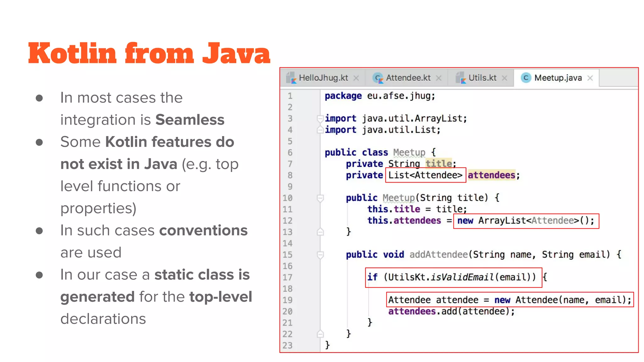Click line number 23 in the gutter

point(287,345)
